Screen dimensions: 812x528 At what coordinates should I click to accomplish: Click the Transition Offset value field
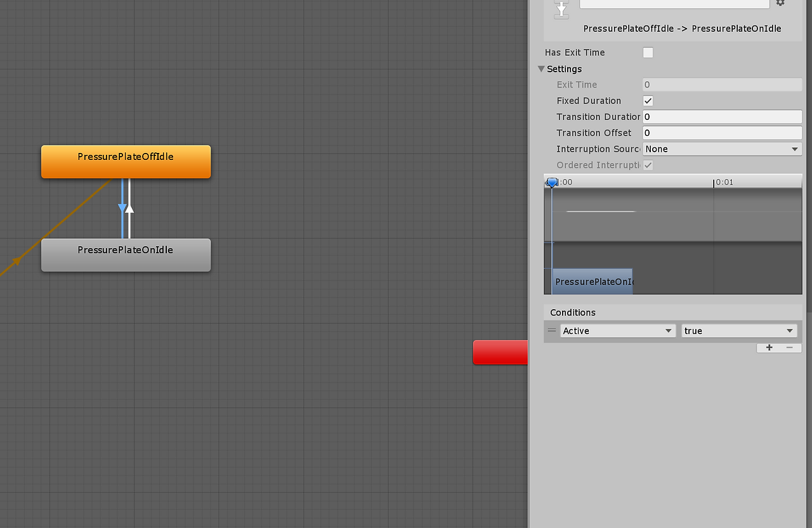coord(723,133)
